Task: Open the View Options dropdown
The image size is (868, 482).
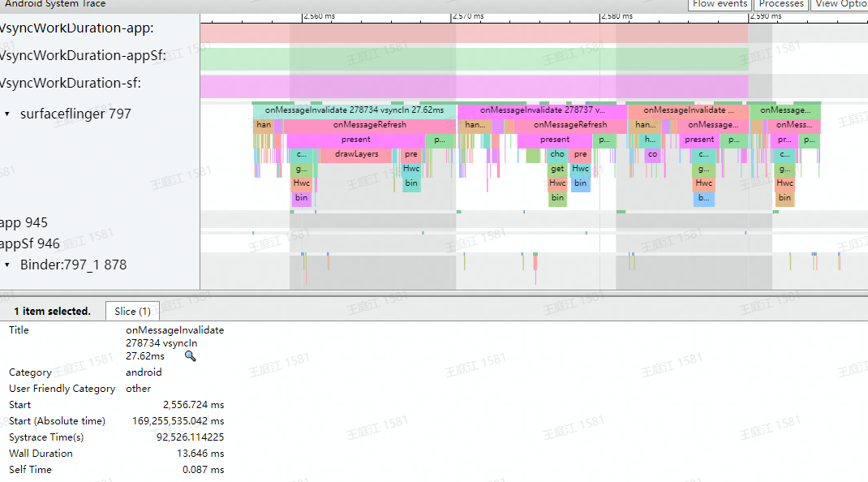Action: [840, 4]
